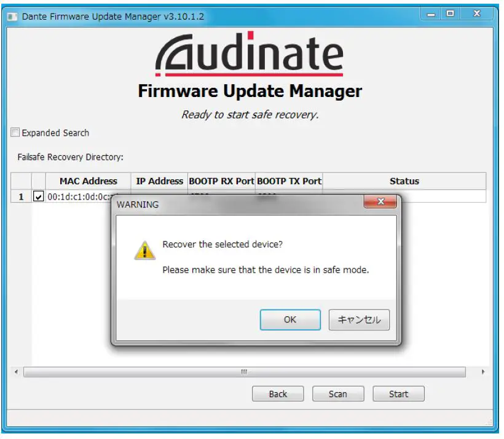Close the WARNING dialog with the red X
Viewport: 504px width, 439px height.
[x=380, y=201]
